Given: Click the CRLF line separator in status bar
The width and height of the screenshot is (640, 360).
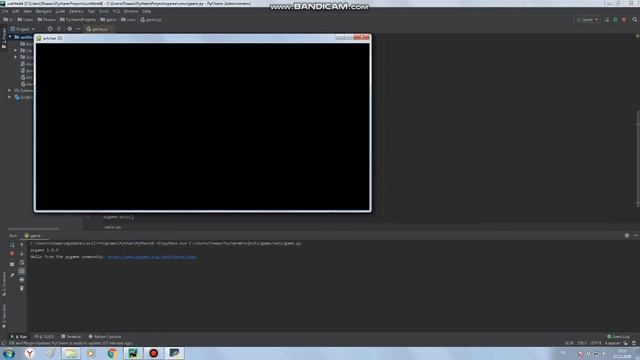Looking at the screenshot, I should tap(582, 343).
